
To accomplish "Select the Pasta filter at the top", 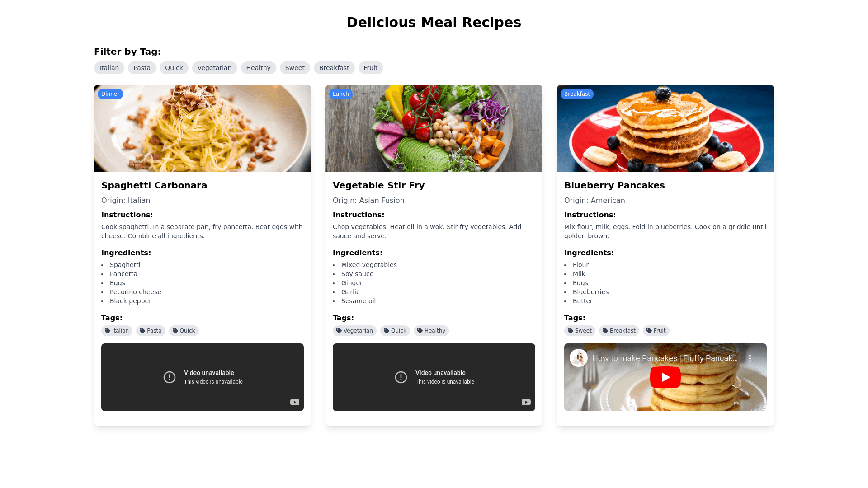I will pos(142,68).
